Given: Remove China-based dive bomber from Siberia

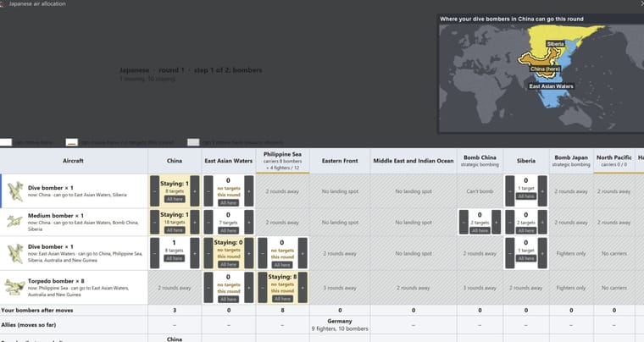Looking at the screenshot, I should coord(510,191).
